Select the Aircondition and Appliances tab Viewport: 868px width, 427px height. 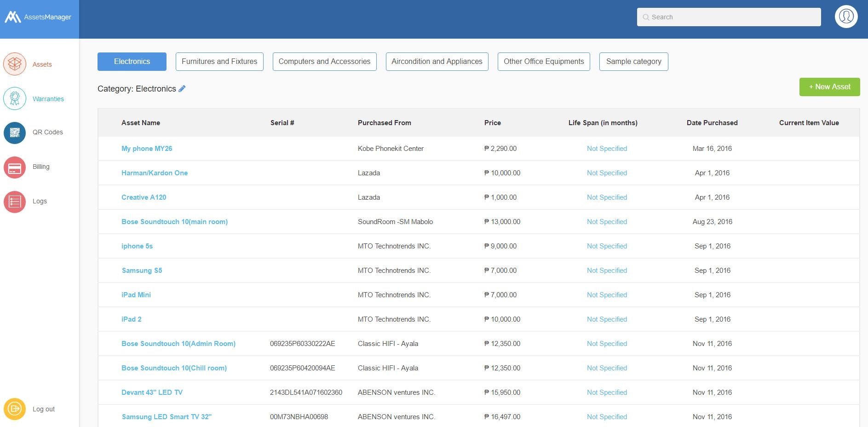(x=437, y=61)
